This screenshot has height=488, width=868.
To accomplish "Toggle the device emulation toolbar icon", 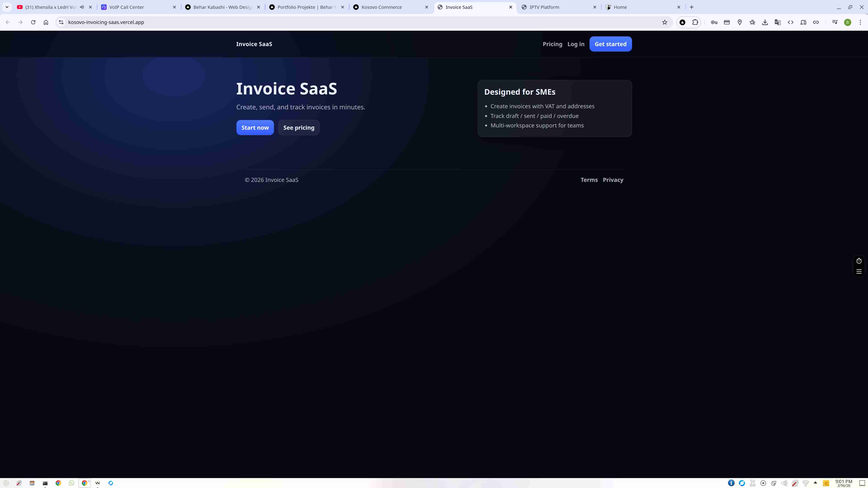I will 803,22.
